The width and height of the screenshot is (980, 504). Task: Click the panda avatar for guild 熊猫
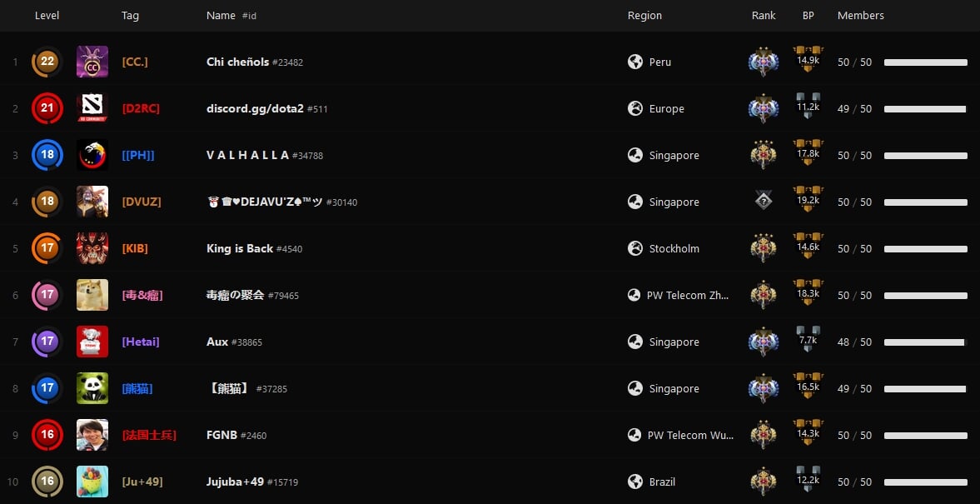click(x=92, y=388)
